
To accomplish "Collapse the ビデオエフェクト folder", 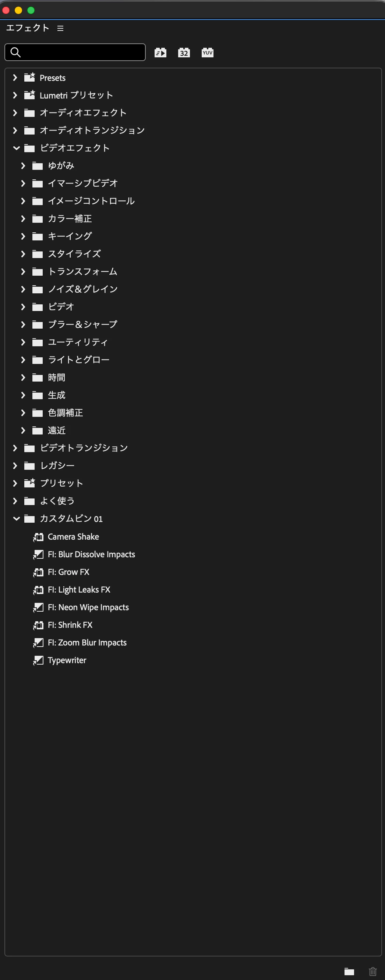I will click(x=16, y=148).
